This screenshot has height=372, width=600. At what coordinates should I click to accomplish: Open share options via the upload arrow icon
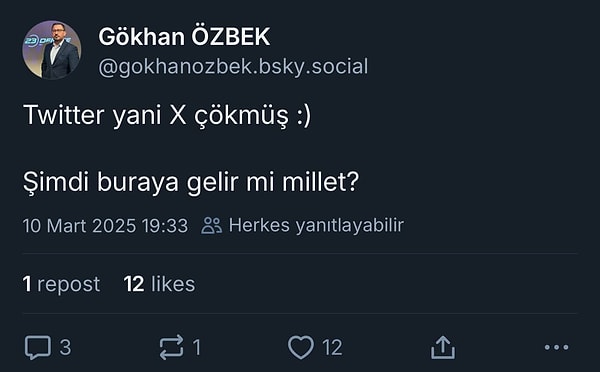(x=443, y=347)
